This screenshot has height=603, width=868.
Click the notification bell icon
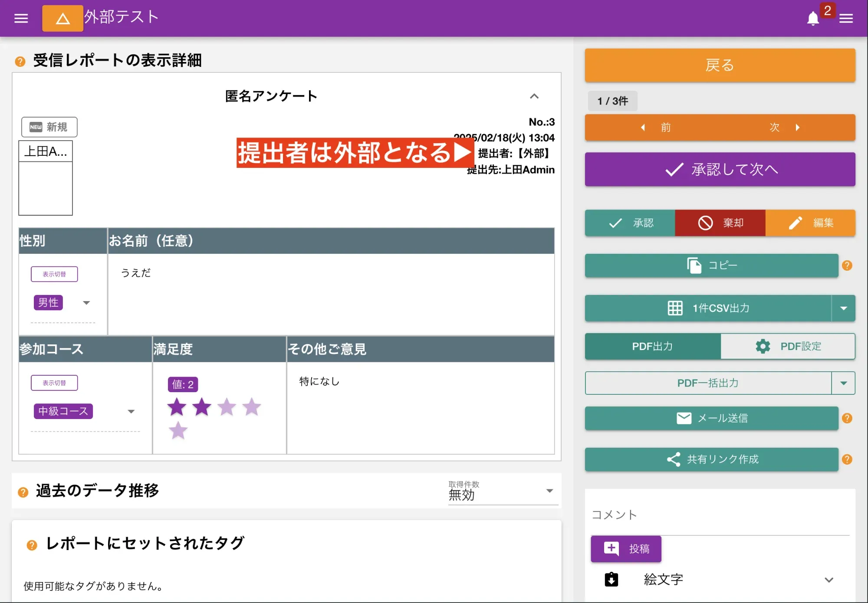(812, 18)
